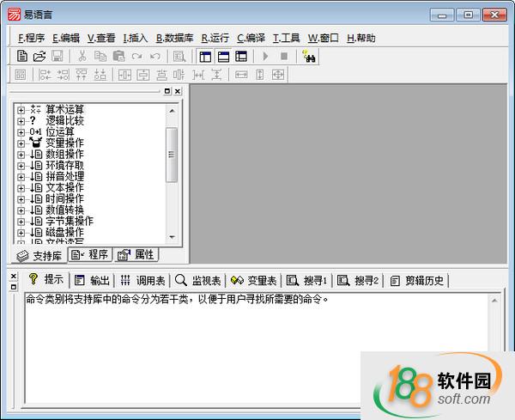
Task: Expand the 变量操作 tree node
Action: [21, 143]
